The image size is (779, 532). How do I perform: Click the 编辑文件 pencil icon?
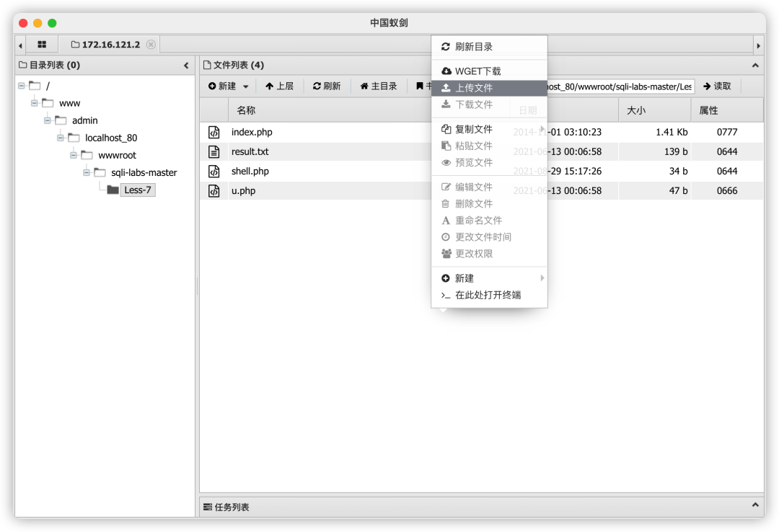446,187
